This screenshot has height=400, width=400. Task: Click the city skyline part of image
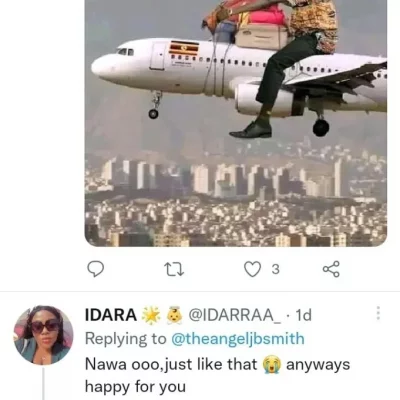click(x=236, y=200)
